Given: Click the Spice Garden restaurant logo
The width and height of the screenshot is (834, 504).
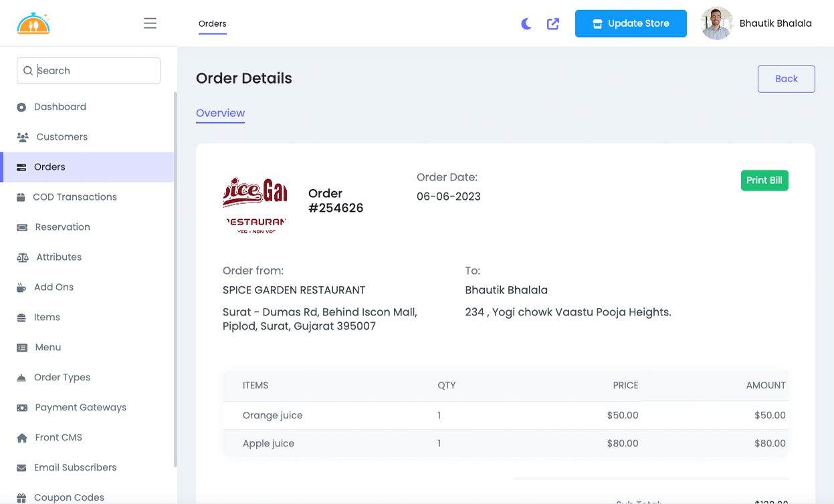Looking at the screenshot, I should point(254,205).
